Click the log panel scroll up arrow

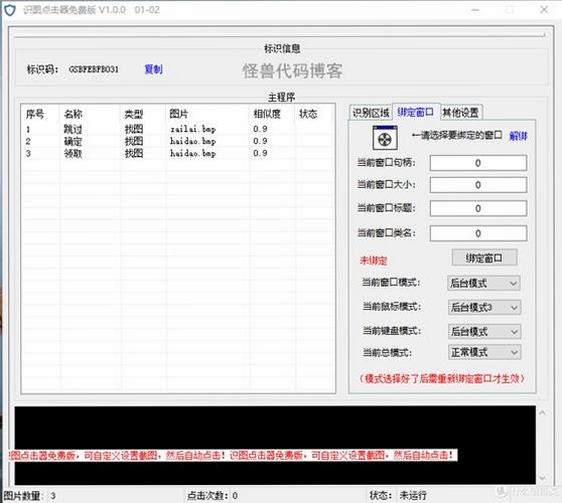pyautogui.click(x=542, y=413)
